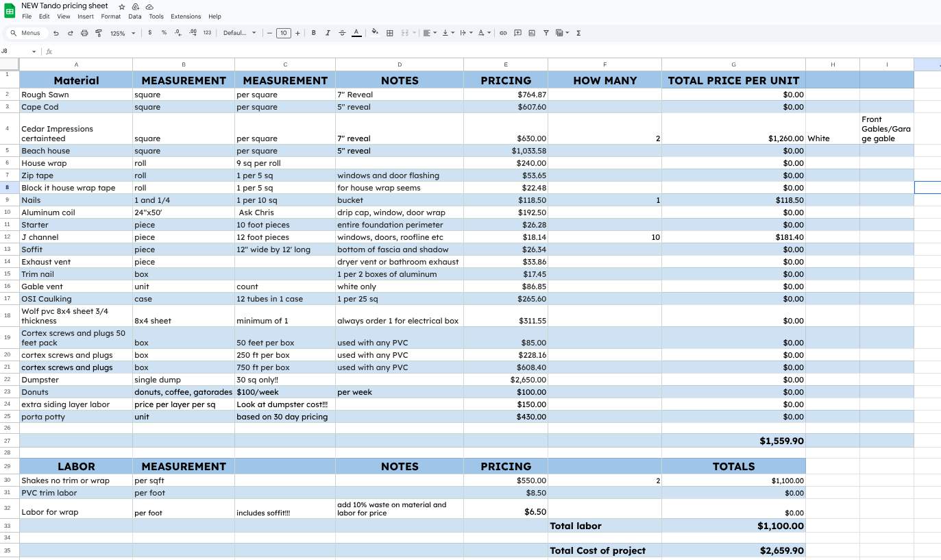
Task: Open the File menu
Action: [27, 16]
